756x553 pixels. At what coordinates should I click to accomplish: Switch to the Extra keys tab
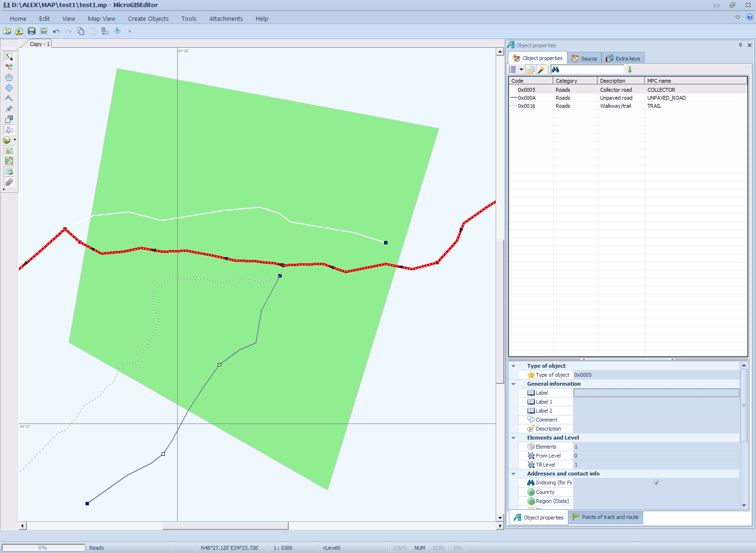pos(623,59)
